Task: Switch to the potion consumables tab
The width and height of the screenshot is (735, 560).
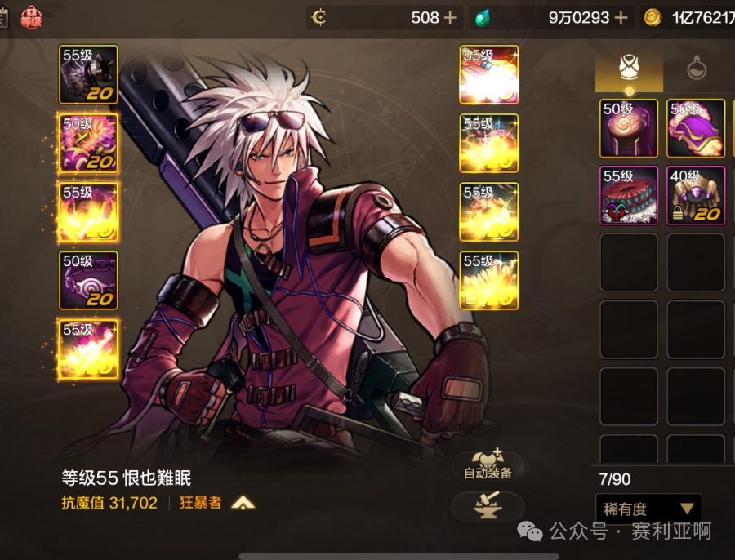Action: pyautogui.click(x=697, y=69)
